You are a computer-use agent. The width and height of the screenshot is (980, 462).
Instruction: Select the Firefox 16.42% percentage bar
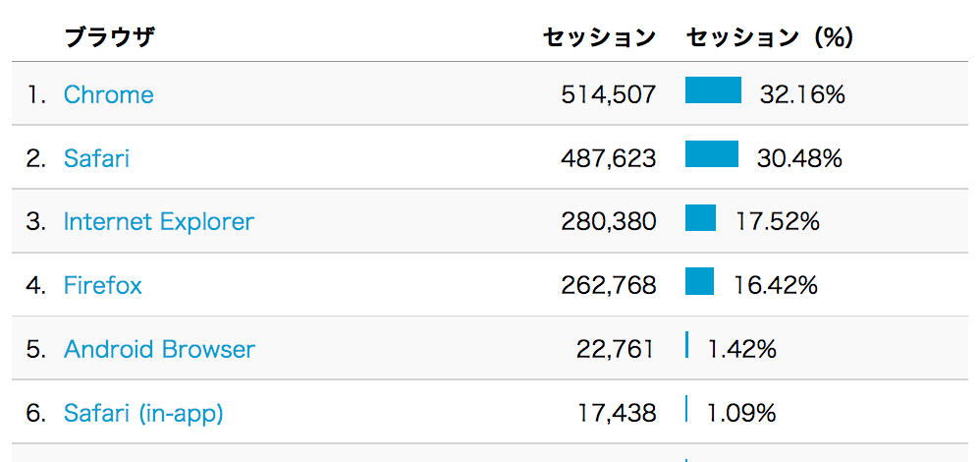(x=699, y=281)
